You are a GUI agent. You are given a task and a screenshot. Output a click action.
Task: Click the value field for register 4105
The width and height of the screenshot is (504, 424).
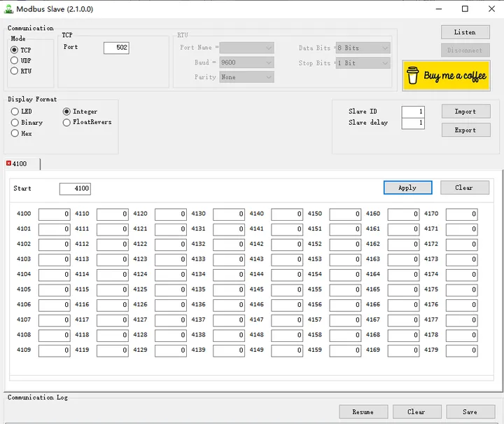coord(55,290)
